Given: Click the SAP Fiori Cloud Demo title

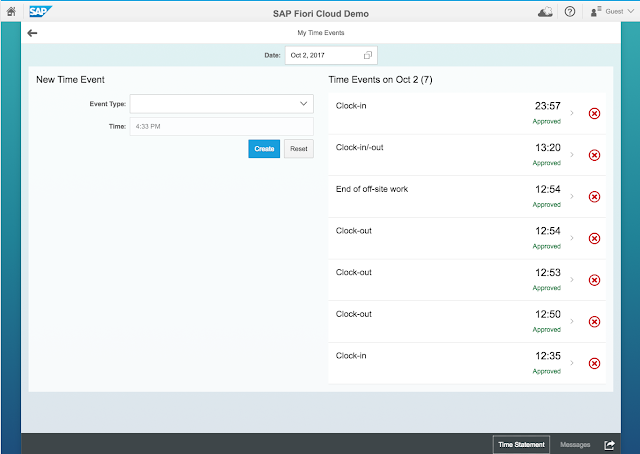Looking at the screenshot, I should (x=321, y=14).
